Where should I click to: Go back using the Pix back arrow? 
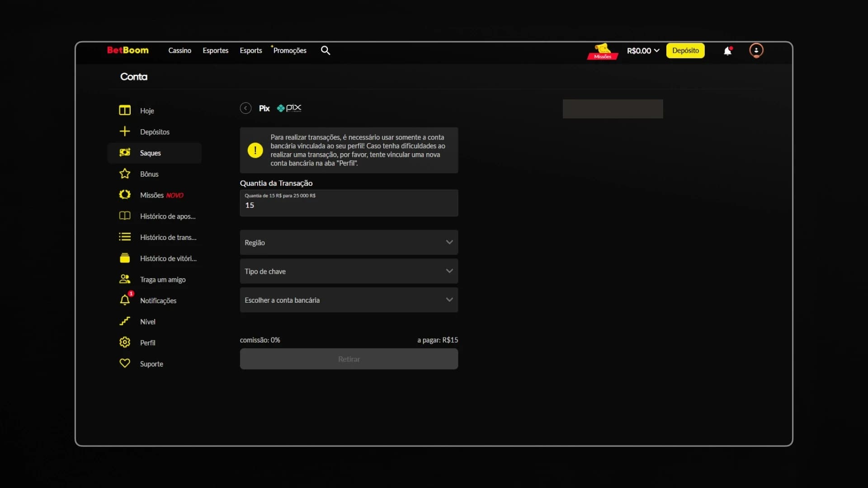point(245,108)
